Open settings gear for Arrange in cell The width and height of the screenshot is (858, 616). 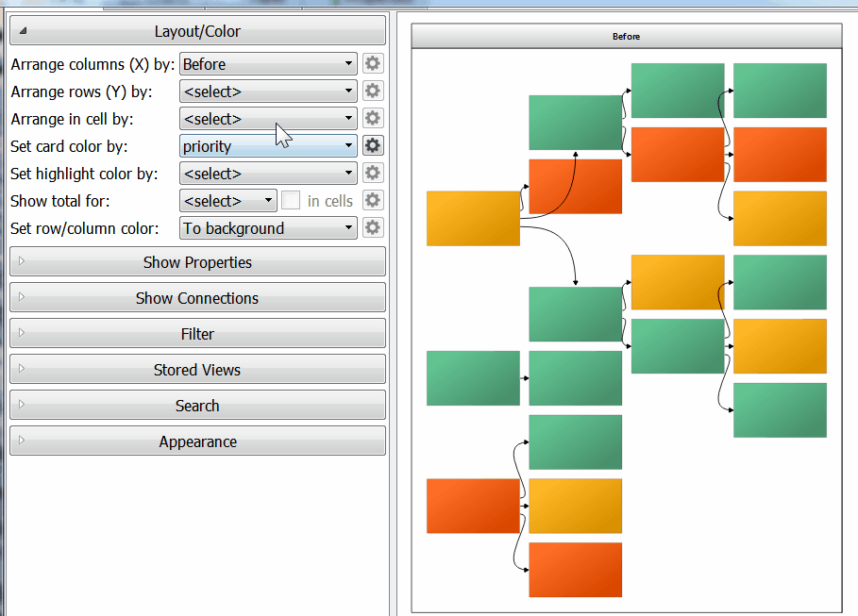(x=373, y=119)
